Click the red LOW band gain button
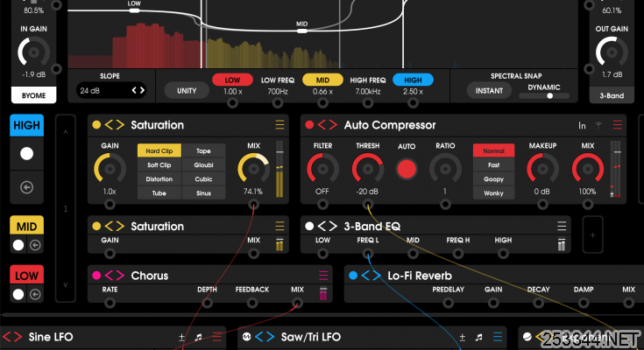The image size is (644, 350). [232, 80]
